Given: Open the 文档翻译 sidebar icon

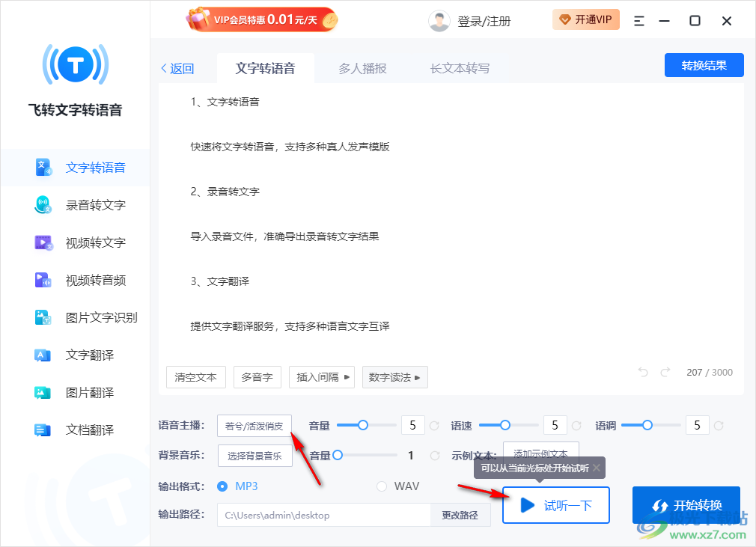Looking at the screenshot, I should tap(43, 430).
